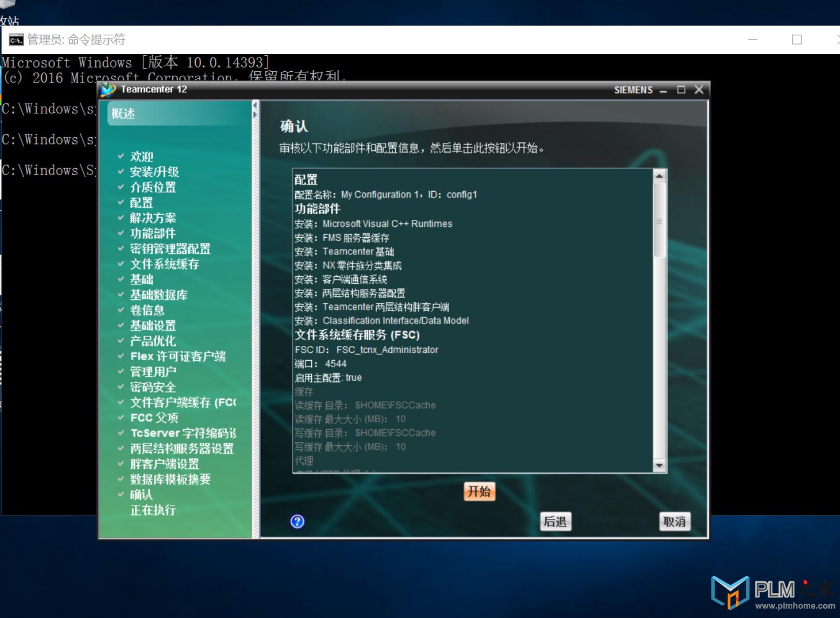Viewport: 840px width, 618px height.
Task: Select the 密钥管理器配置 step in sidebar
Action: tap(170, 249)
